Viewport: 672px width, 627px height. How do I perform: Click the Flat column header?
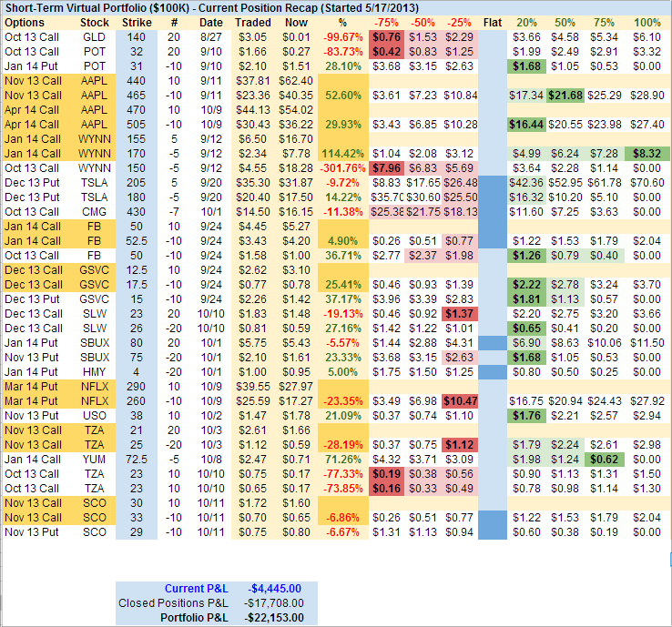point(491,21)
